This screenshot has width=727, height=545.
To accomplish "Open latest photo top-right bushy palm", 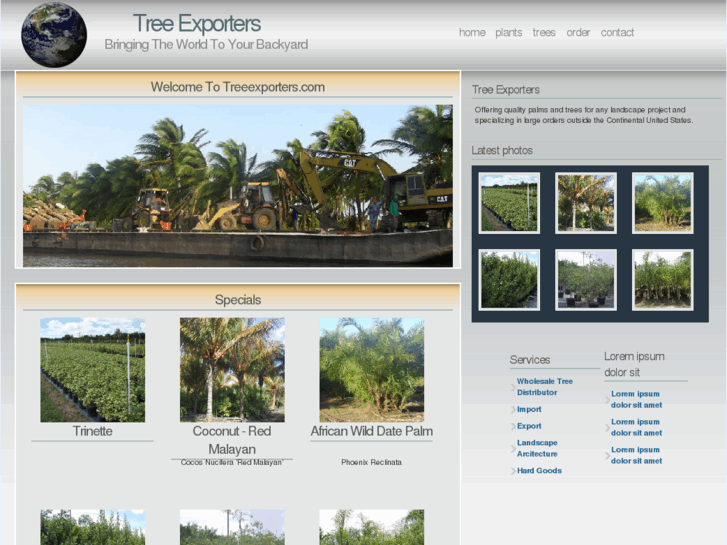I will [x=663, y=203].
